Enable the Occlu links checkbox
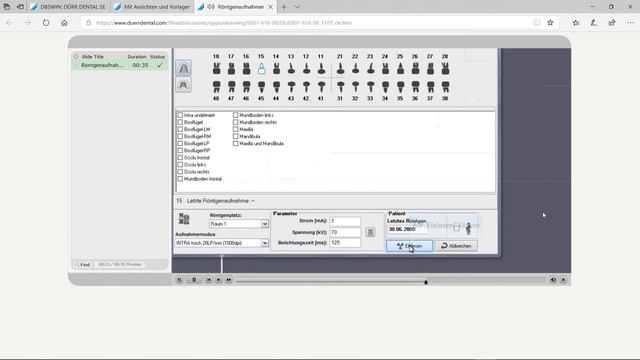Viewport: 640px width, 360px height. (x=180, y=164)
